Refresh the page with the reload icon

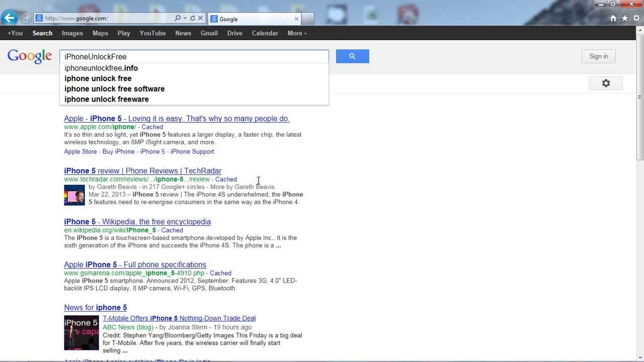tap(193, 18)
